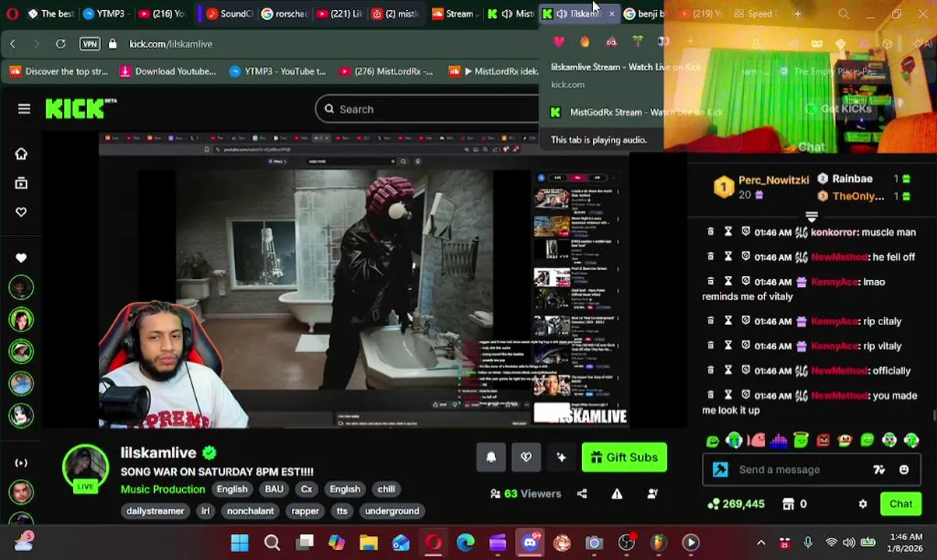Open the 269,445 channel points balance
This screenshot has width=937, height=560.
tap(735, 504)
